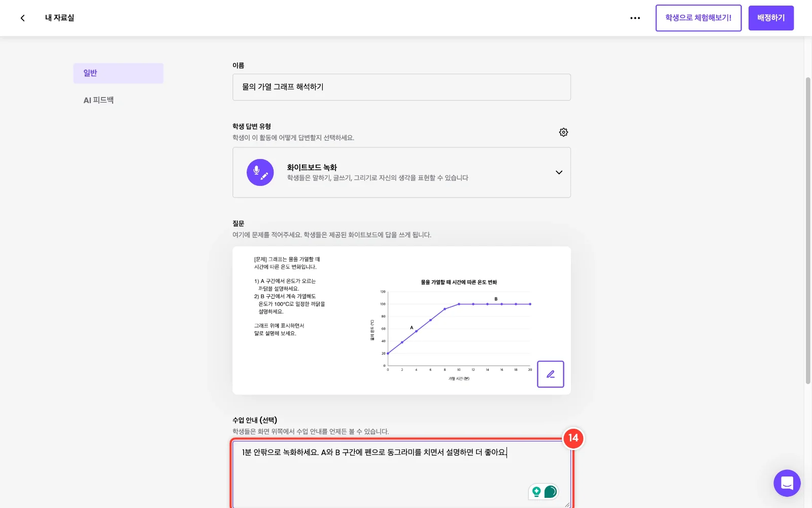This screenshot has height=508, width=812.
Task: Open the chat support bubble icon
Action: tap(787, 483)
